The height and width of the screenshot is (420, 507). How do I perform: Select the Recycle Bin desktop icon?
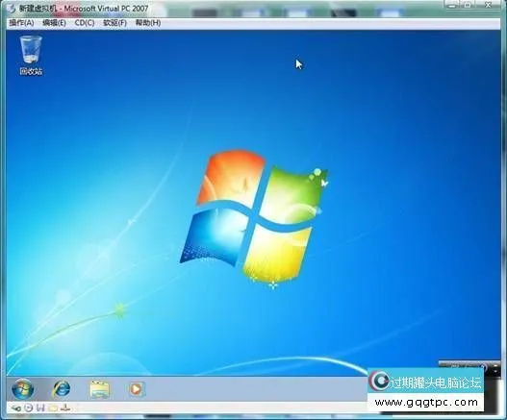[31, 55]
